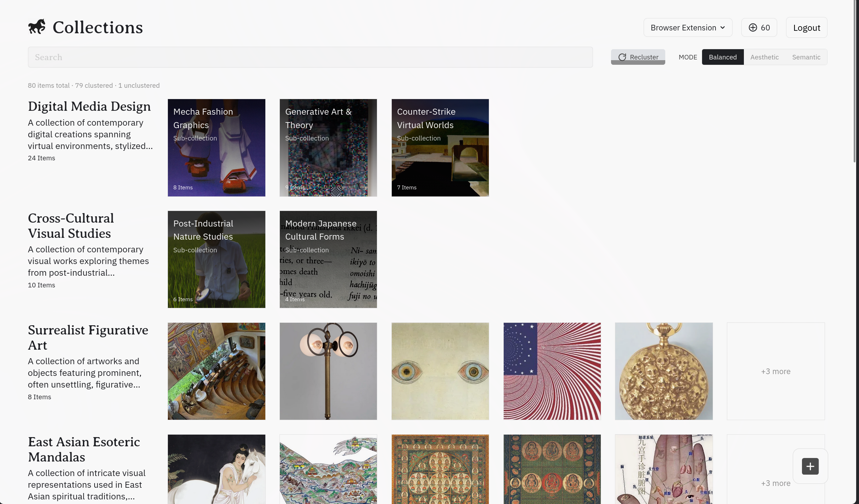The image size is (859, 504).
Task: Switch mode to Semantic
Action: (x=806, y=57)
